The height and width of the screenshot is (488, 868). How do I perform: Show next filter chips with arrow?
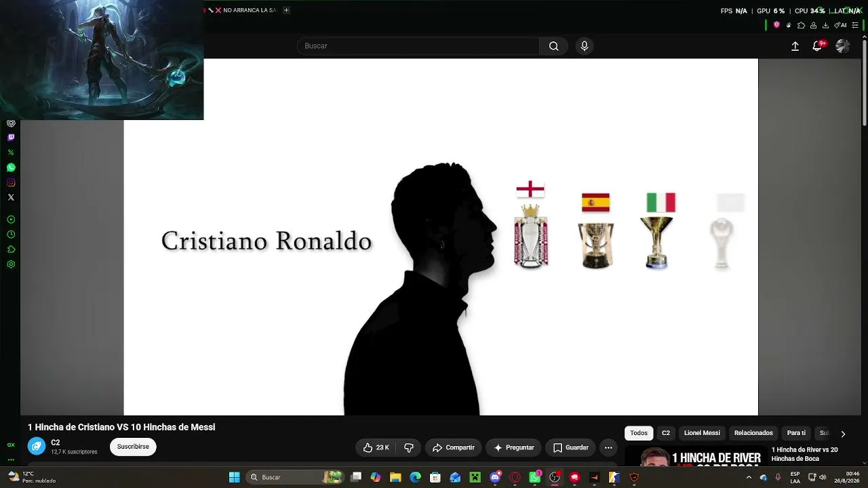pos(843,434)
